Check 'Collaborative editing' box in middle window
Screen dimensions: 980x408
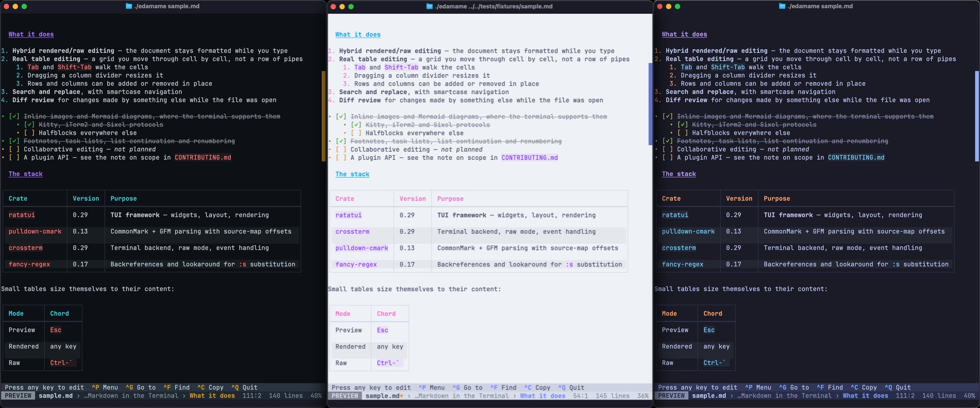coord(341,150)
